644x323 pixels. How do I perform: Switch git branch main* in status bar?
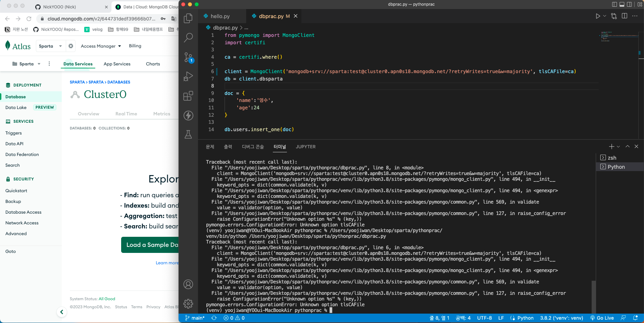(195, 318)
